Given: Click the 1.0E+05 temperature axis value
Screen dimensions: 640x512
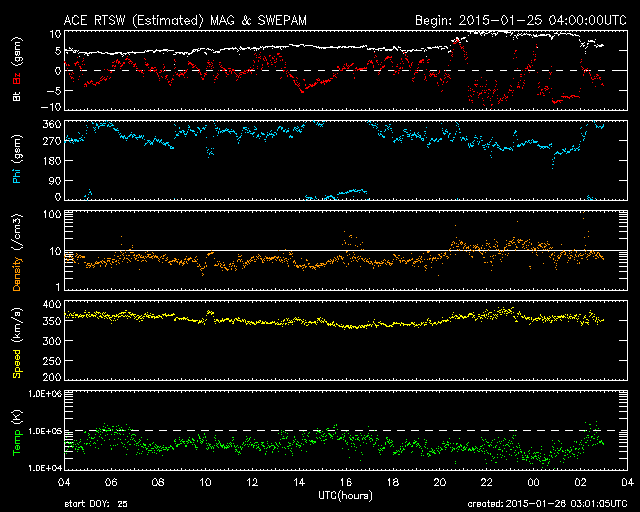Looking at the screenshot, I should (x=45, y=431).
